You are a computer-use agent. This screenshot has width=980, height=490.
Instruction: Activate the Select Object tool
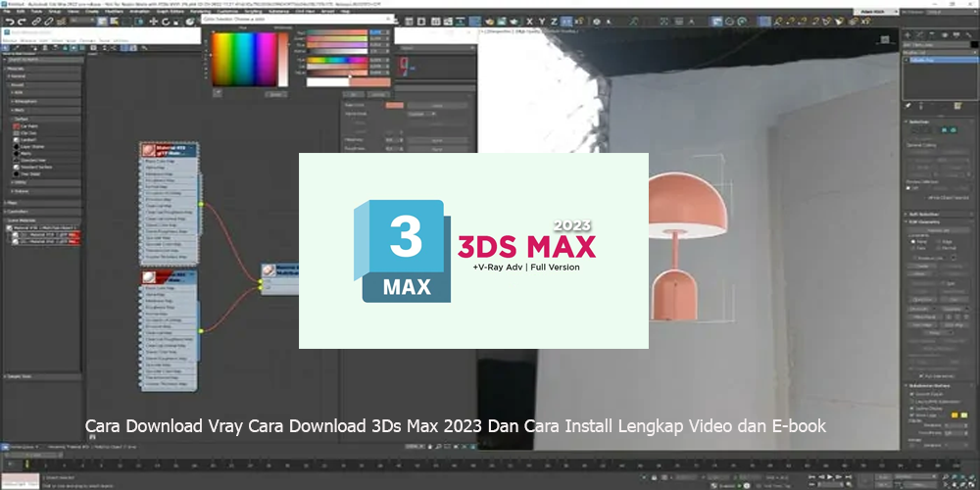coord(102,22)
